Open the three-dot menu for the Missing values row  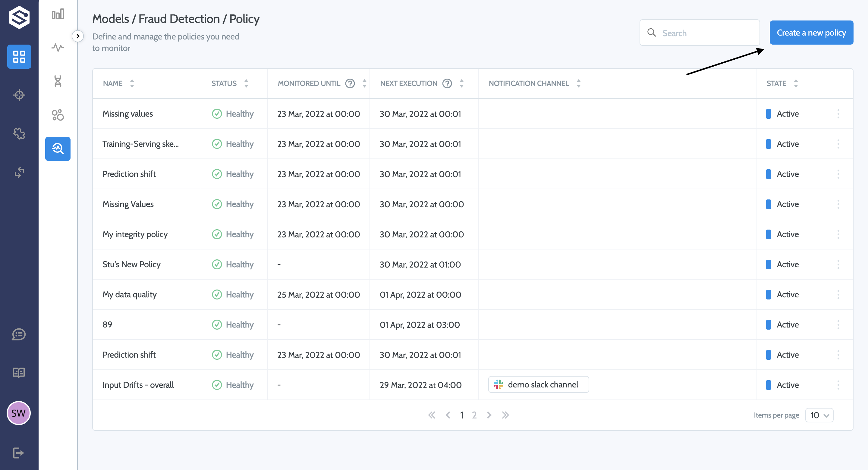pos(838,114)
